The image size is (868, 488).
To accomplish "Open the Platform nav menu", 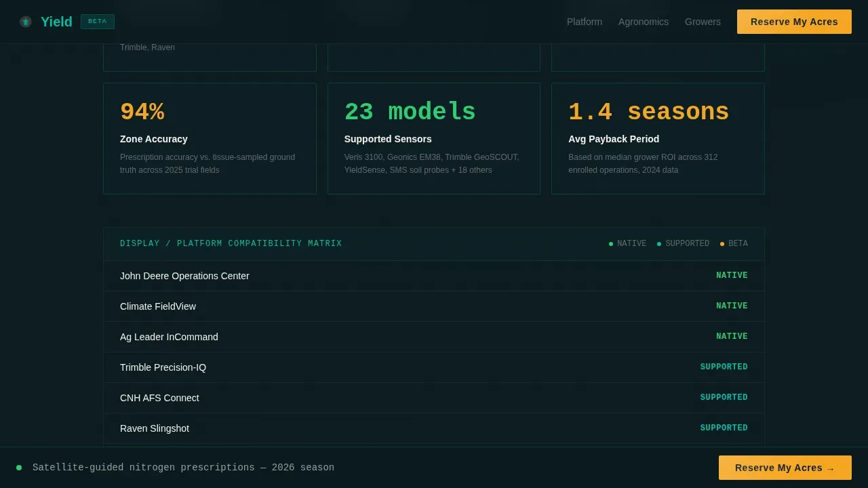I will point(585,22).
